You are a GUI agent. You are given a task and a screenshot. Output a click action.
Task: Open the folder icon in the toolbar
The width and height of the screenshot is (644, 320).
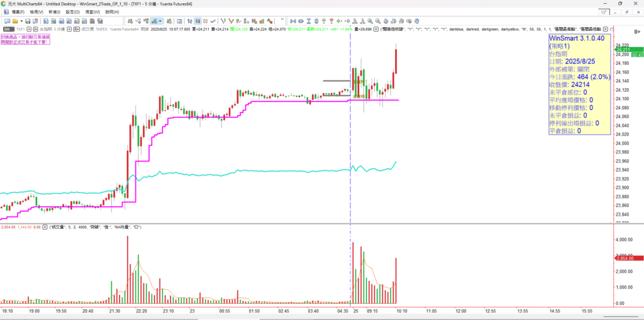click(x=14, y=21)
